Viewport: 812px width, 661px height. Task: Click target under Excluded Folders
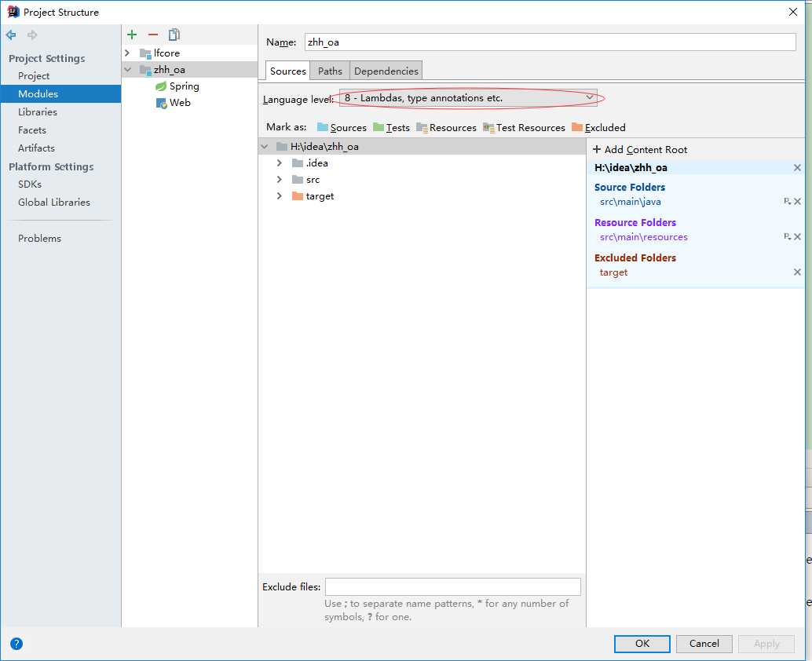coord(613,272)
